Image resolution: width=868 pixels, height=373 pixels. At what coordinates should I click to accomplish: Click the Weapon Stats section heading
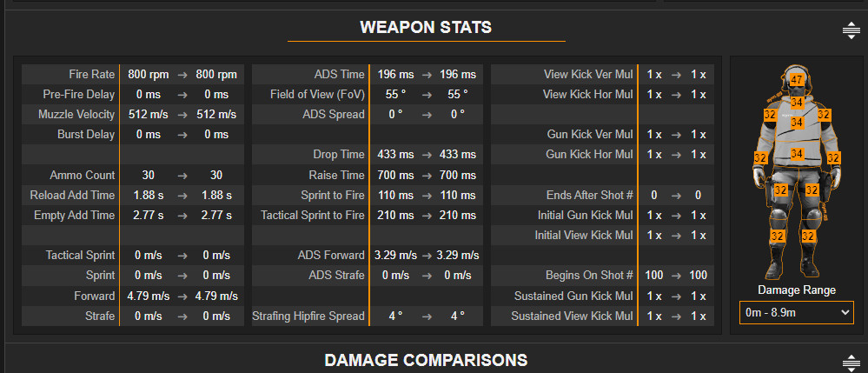(426, 28)
